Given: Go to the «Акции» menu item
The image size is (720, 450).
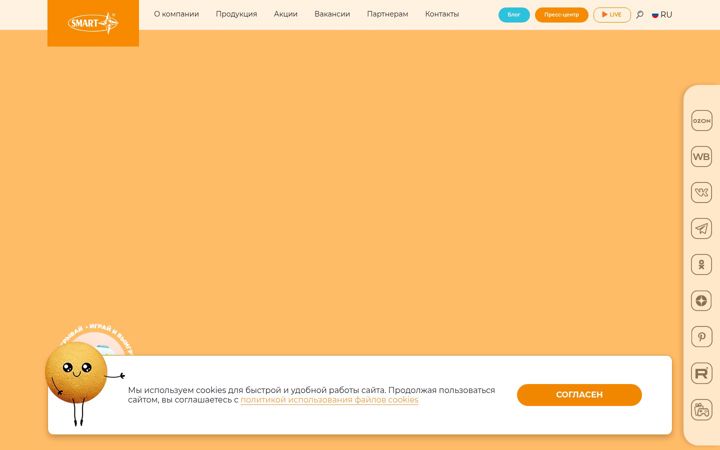Looking at the screenshot, I should [x=286, y=14].
